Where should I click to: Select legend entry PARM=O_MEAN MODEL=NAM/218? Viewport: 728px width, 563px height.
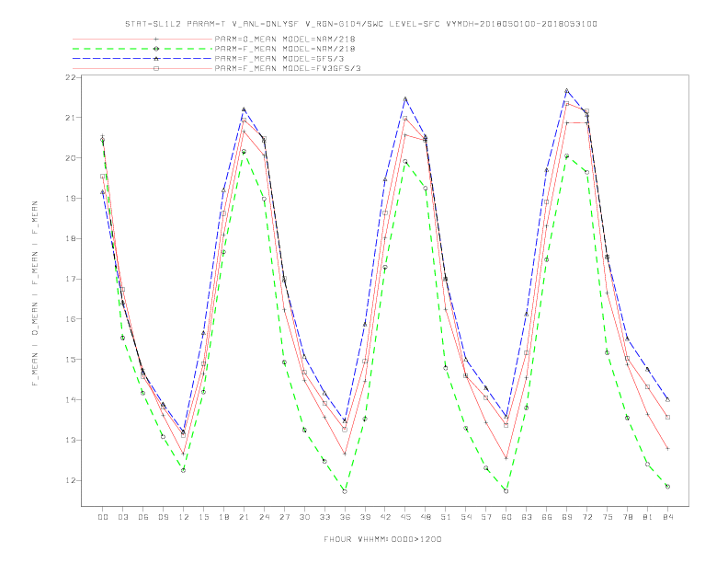285,39
